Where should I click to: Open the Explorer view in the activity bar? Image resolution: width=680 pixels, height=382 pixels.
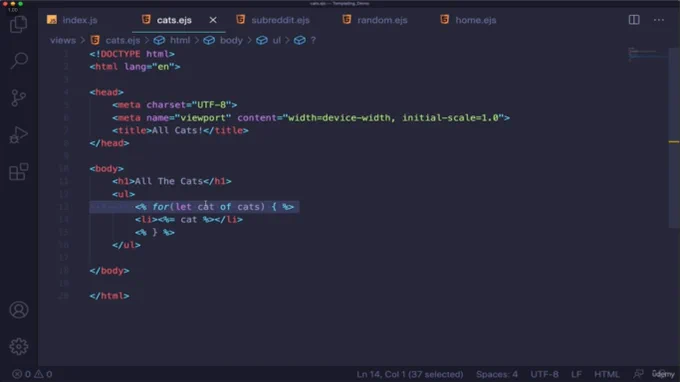coord(19,24)
